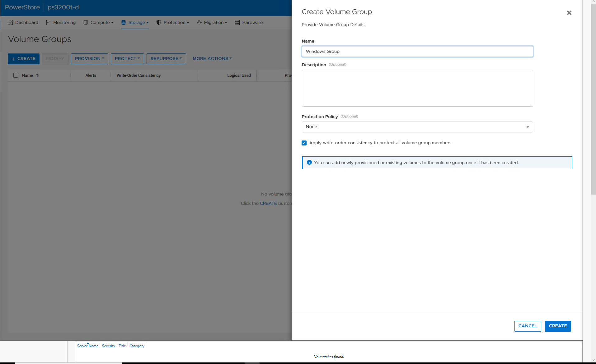This screenshot has width=596, height=364.
Task: Open the Hardware page
Action: 249,22
